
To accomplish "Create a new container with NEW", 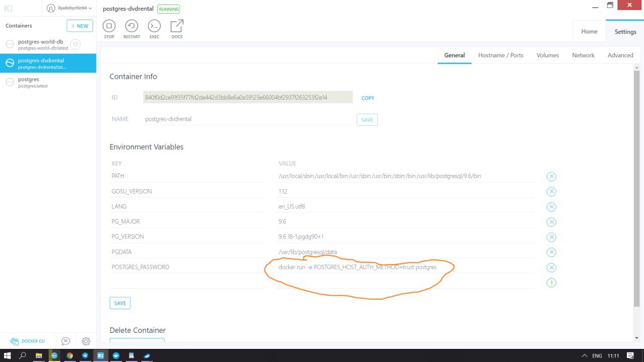I will (79, 26).
